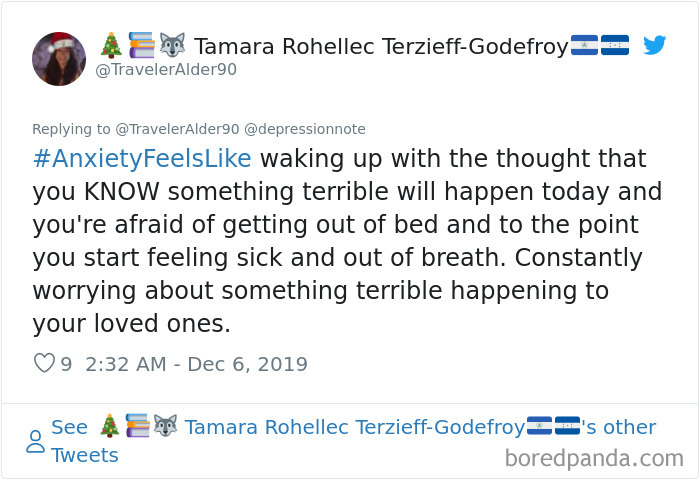Click "other Tweets" in the footer link

627,428
